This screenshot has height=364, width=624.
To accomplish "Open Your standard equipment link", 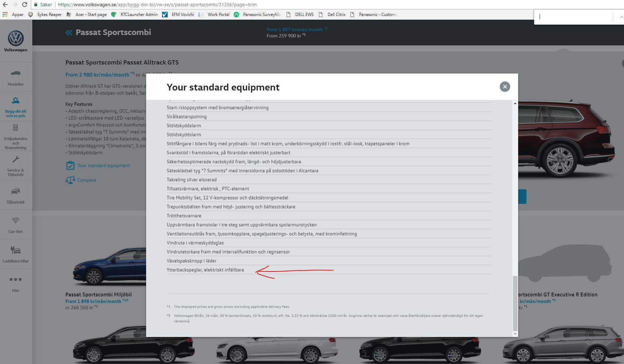I will [103, 165].
